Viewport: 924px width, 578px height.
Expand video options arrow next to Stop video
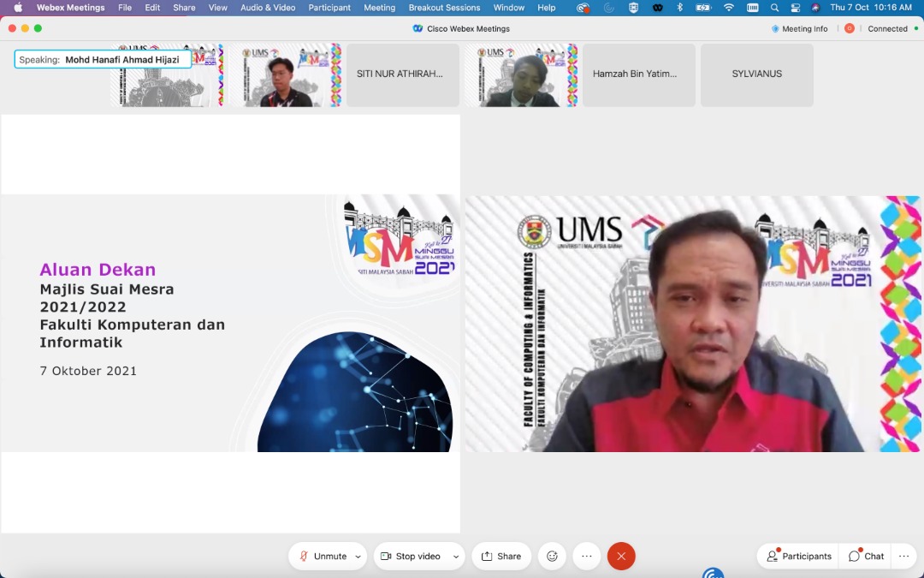(x=455, y=557)
